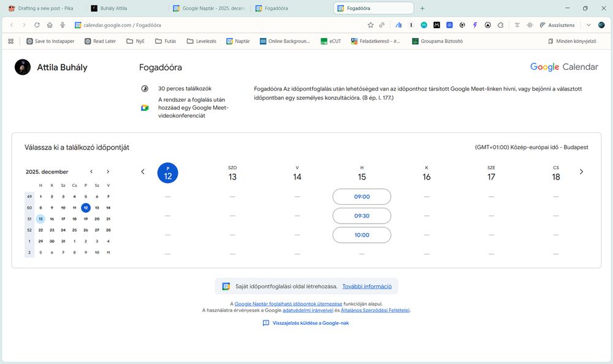
Task: Copy the page link with the chain icon
Action: (382, 25)
